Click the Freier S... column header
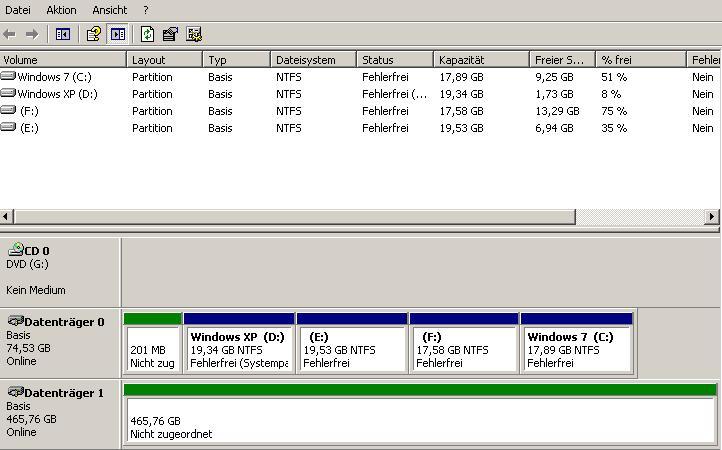Image resolution: width=722 pixels, height=450 pixels. (x=563, y=60)
